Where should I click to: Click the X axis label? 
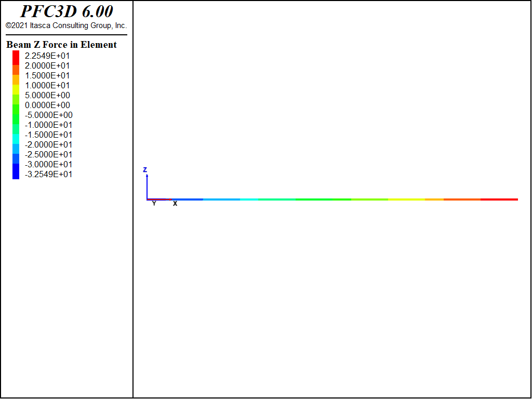coord(175,204)
